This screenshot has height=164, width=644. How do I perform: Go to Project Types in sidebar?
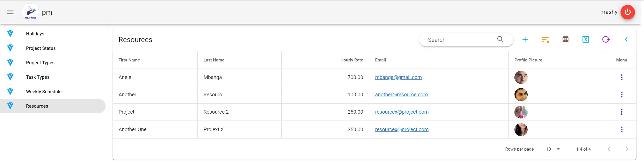(x=40, y=63)
